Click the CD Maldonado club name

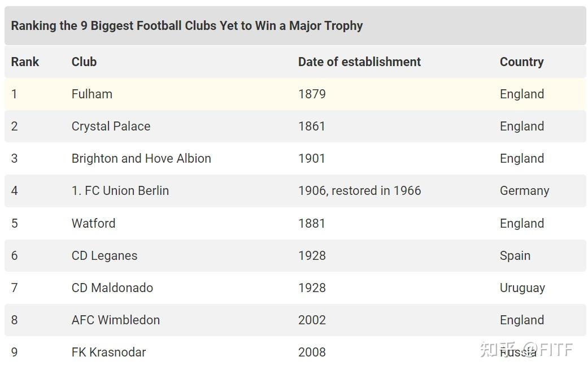[112, 288]
